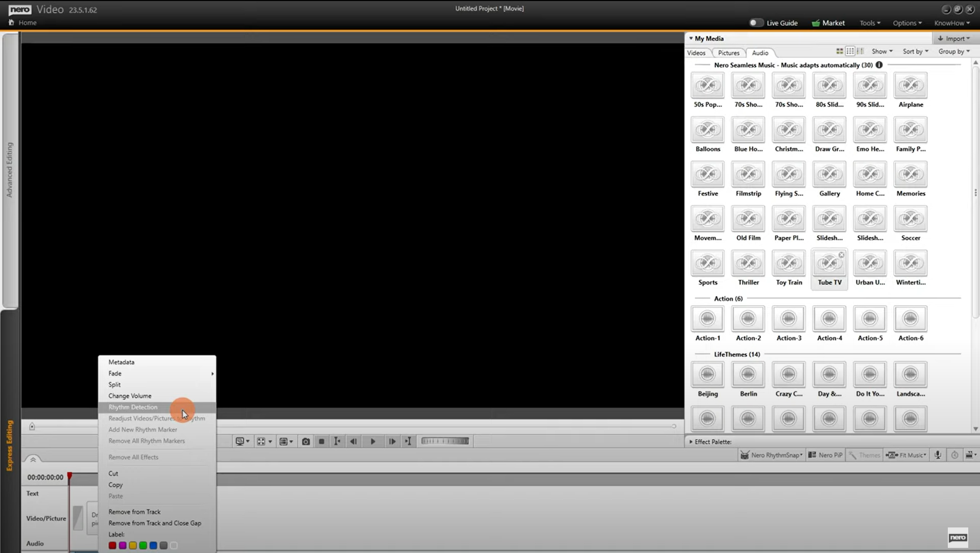Image resolution: width=980 pixels, height=553 pixels.
Task: Select the Balloons music thumbnail
Action: coord(707,130)
